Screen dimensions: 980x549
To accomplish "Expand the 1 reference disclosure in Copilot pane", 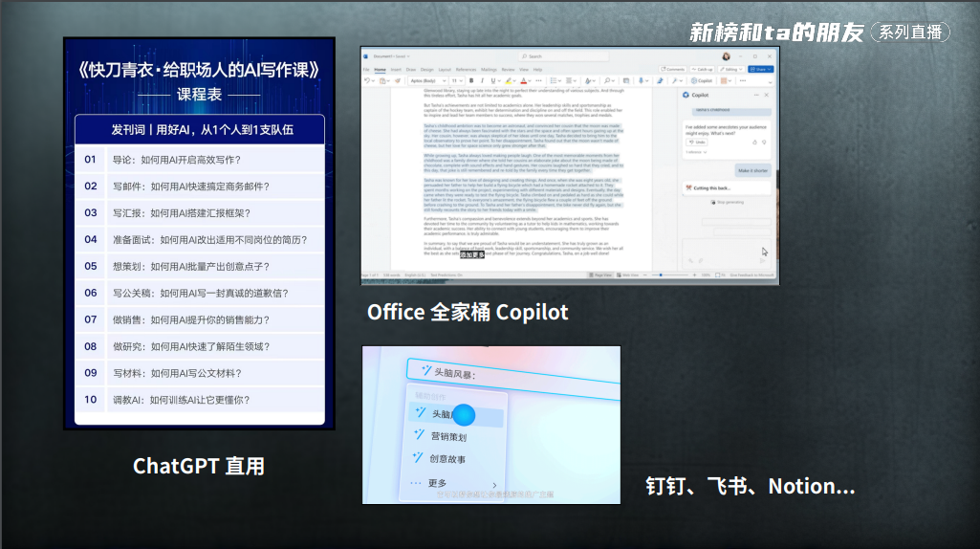I will pos(696,152).
